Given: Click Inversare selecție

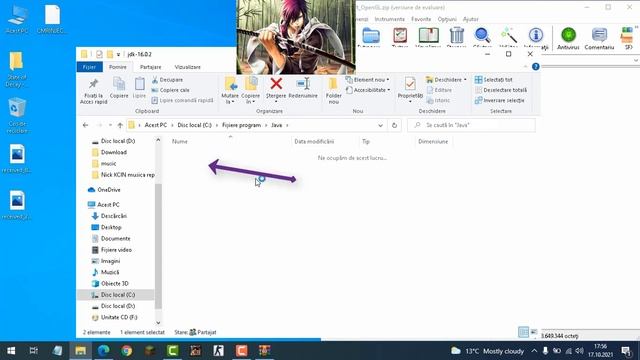Looking at the screenshot, I should click(x=499, y=100).
